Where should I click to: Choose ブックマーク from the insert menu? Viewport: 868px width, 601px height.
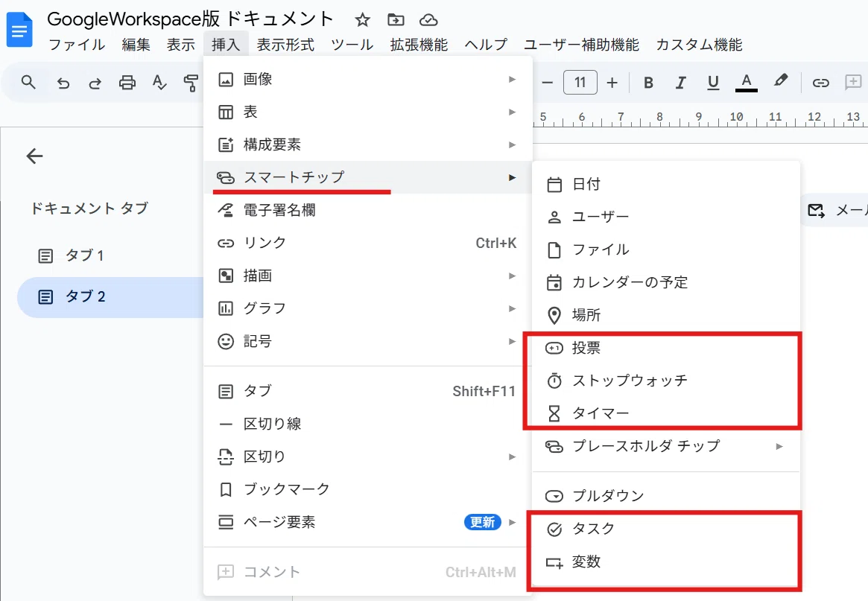[368, 489]
